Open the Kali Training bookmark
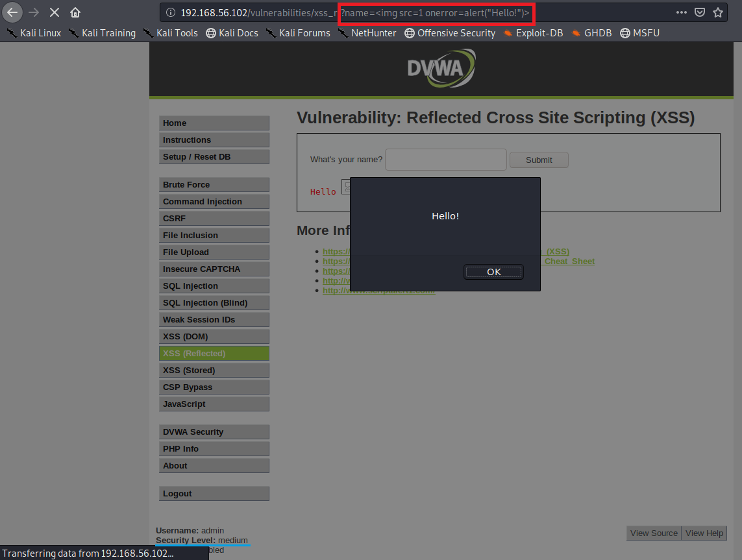Screen dimensions: 742x560 click(x=102, y=33)
